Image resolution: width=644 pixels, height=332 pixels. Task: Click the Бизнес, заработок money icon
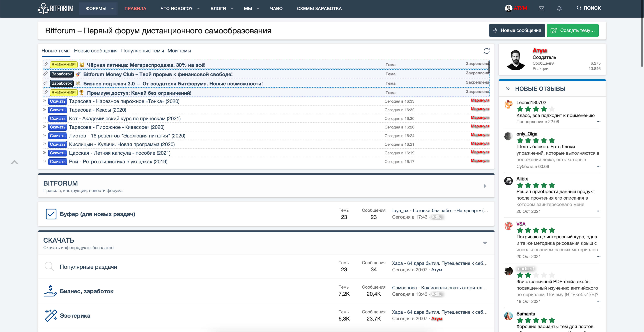coord(50,291)
